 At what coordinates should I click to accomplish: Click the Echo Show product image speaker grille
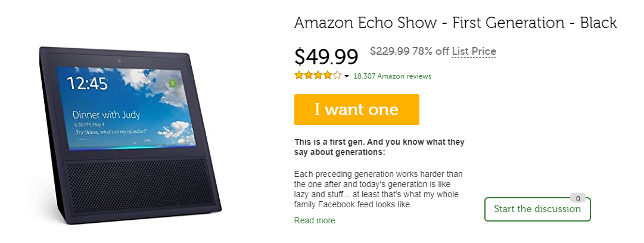point(141,183)
